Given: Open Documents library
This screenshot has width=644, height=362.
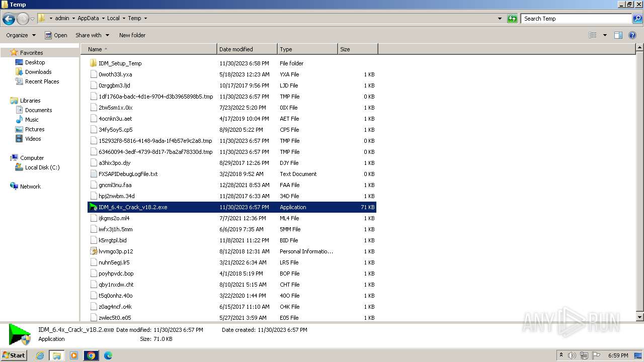Looking at the screenshot, I should pos(38,110).
